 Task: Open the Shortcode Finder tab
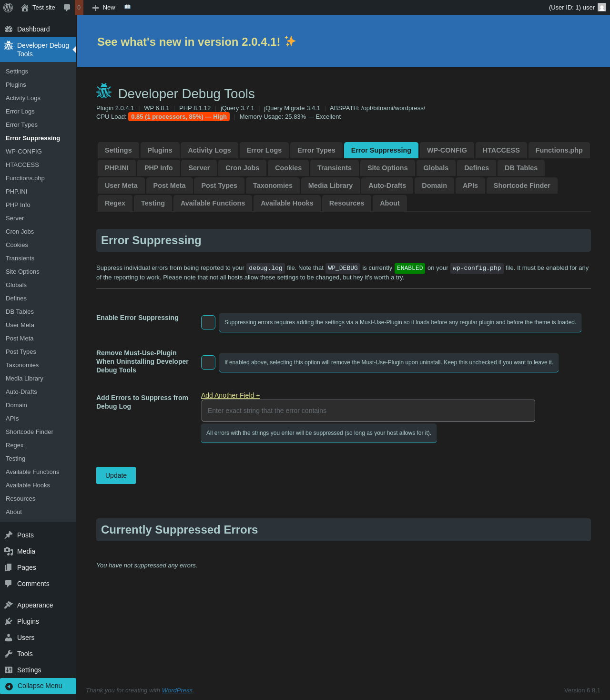point(521,185)
